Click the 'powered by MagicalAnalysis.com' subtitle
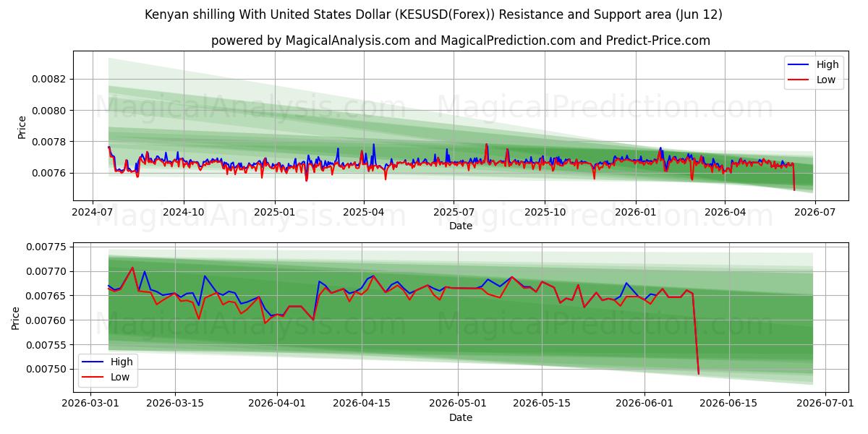This screenshot has width=868, height=434. pos(461,41)
